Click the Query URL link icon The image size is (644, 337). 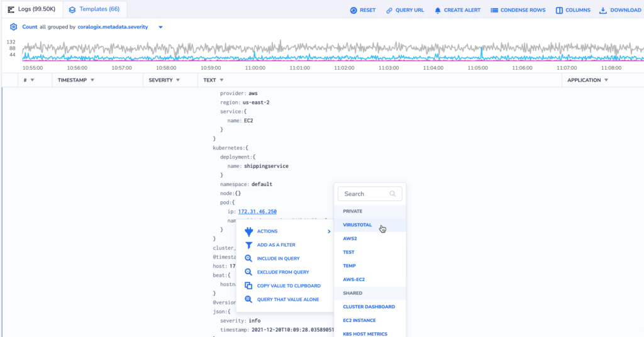(x=389, y=10)
